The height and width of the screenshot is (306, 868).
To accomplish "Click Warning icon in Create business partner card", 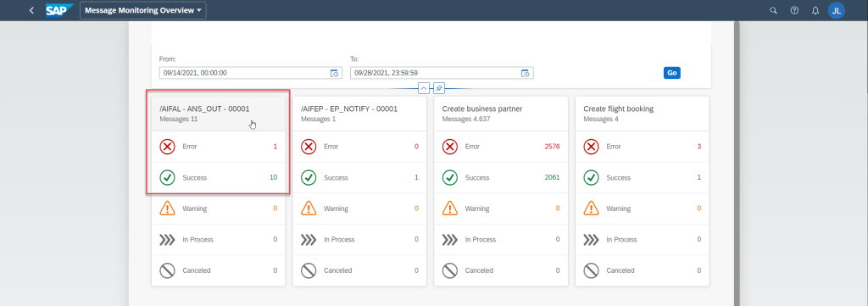I will pyautogui.click(x=450, y=209).
